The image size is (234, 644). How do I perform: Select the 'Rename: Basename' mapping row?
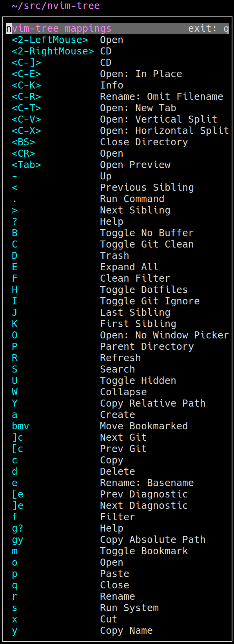(x=118, y=483)
